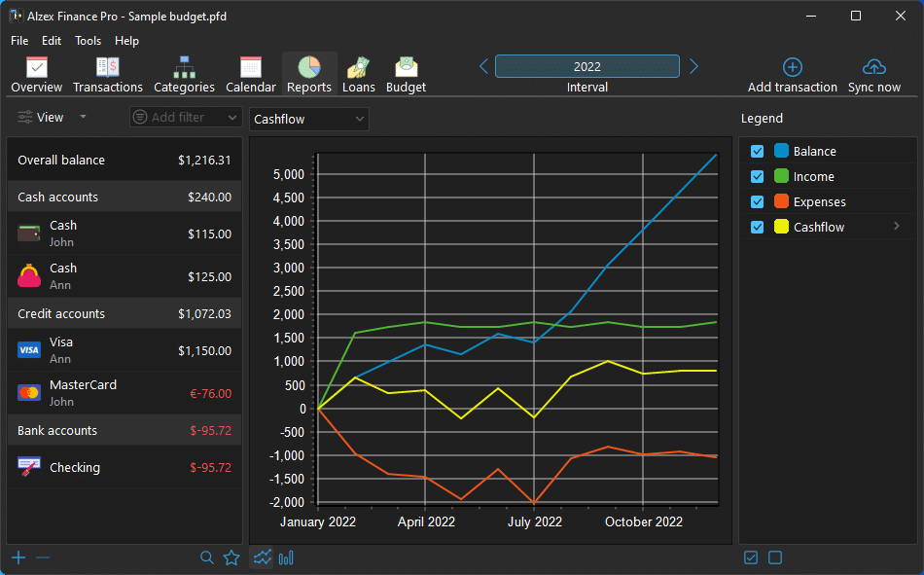924x575 pixels.
Task: Toggle the Income series checkbox
Action: click(758, 177)
